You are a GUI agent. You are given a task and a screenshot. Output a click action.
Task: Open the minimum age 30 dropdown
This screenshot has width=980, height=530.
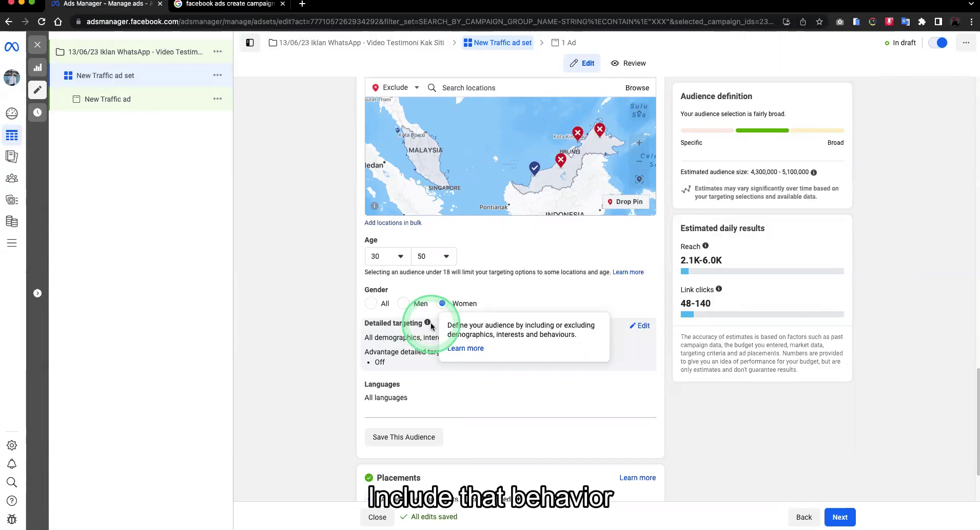click(x=387, y=256)
